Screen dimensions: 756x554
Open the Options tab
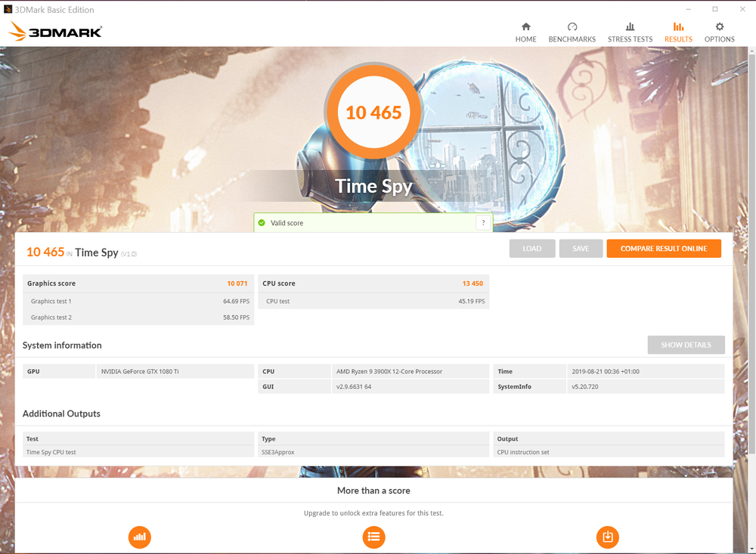point(720,32)
